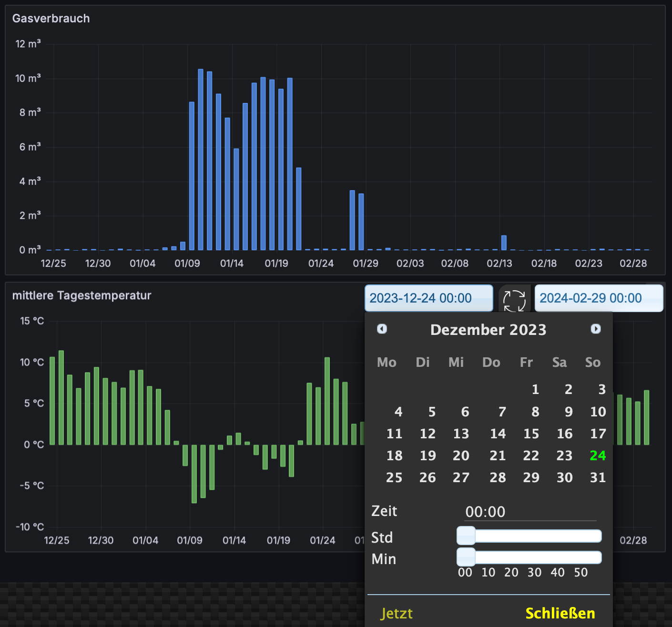Click the So weekday column header
The width and height of the screenshot is (672, 627).
592,363
